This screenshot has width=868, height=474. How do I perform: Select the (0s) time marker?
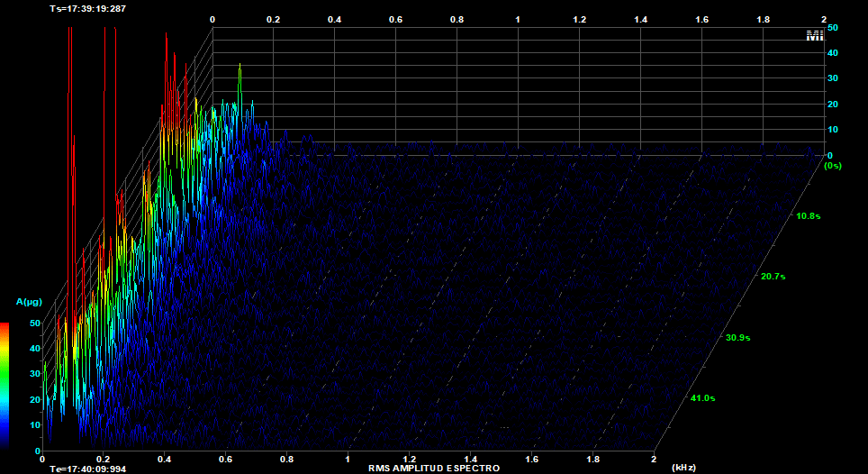(833, 166)
